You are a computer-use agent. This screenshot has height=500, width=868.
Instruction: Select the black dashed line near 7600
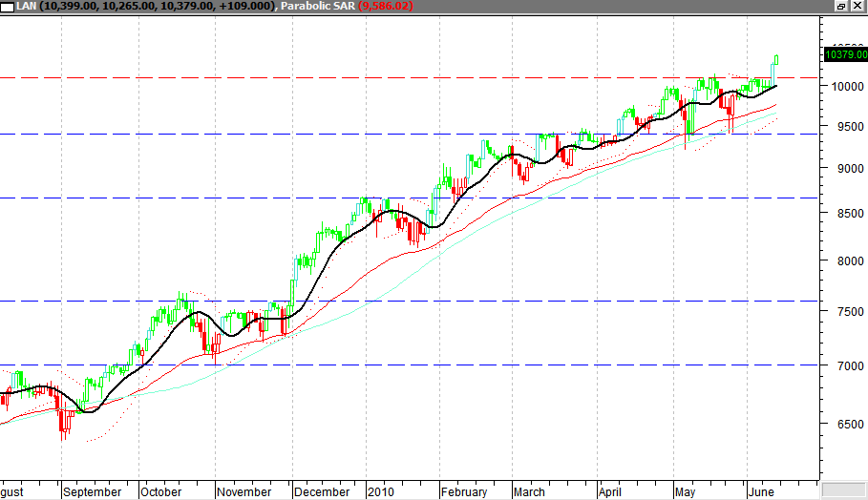tap(411, 302)
